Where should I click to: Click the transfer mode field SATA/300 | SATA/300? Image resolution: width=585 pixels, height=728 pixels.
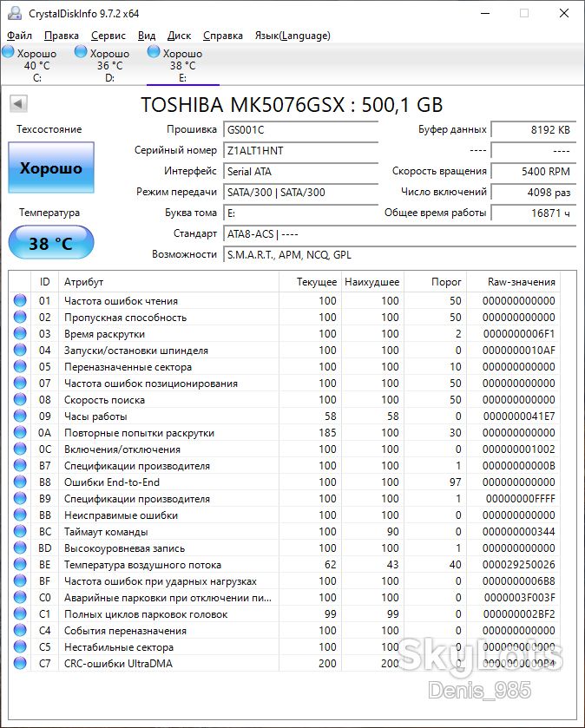pyautogui.click(x=301, y=193)
